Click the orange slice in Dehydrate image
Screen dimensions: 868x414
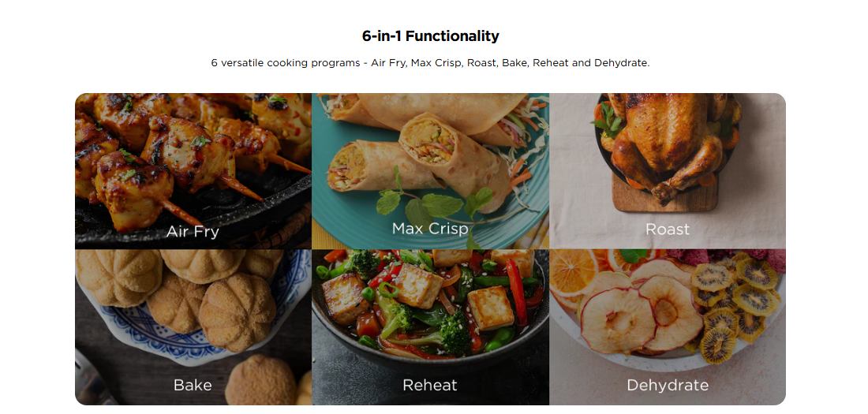pos(573,274)
